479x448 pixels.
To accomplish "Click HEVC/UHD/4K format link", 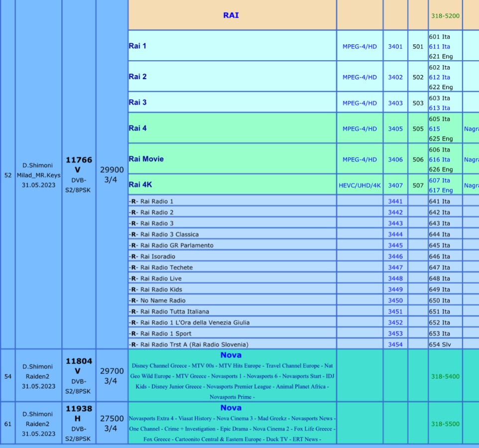I will [359, 185].
